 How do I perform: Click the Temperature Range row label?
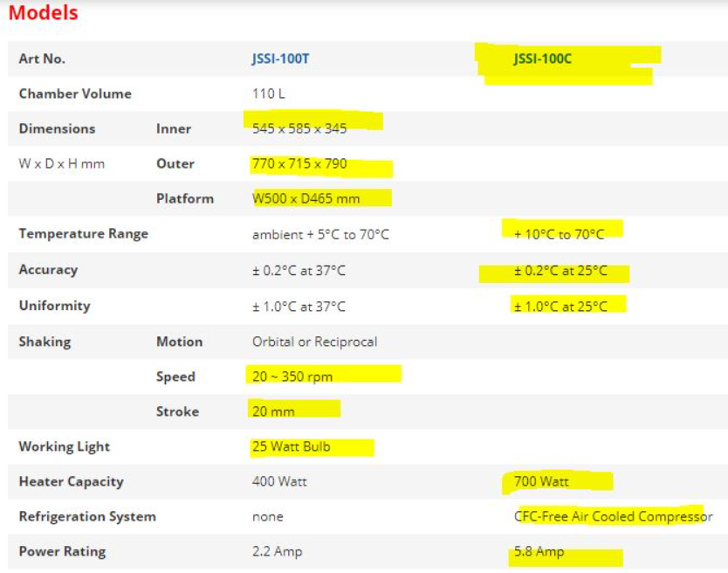point(83,233)
